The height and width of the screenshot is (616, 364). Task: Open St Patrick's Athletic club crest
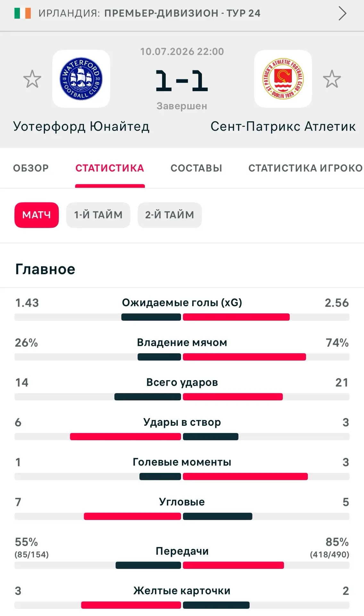point(283,79)
